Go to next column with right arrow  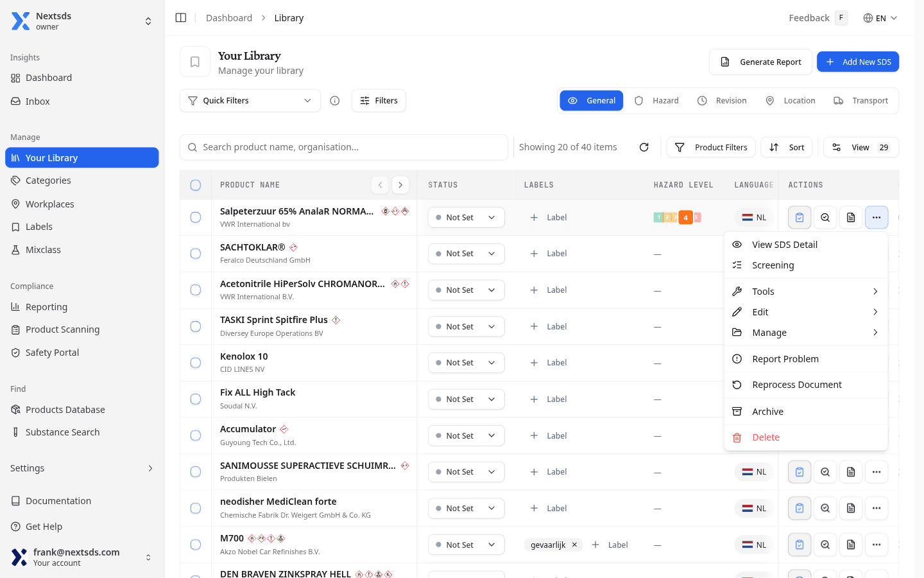(400, 185)
